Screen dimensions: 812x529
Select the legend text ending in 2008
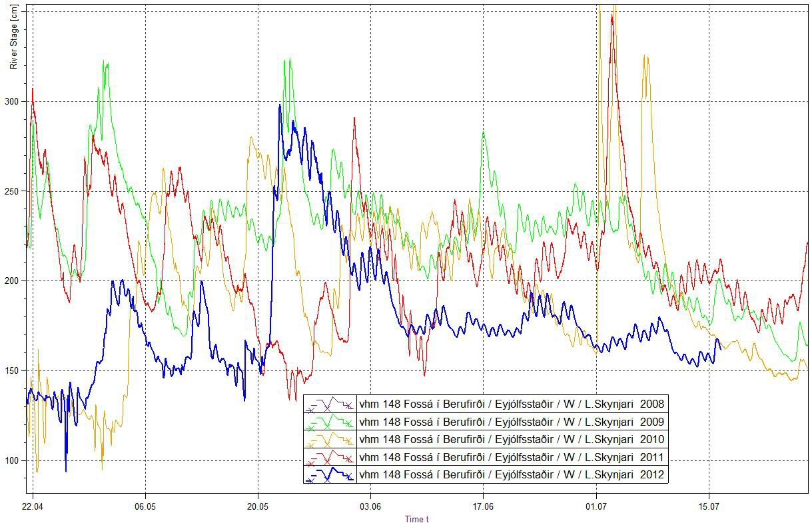click(x=511, y=404)
